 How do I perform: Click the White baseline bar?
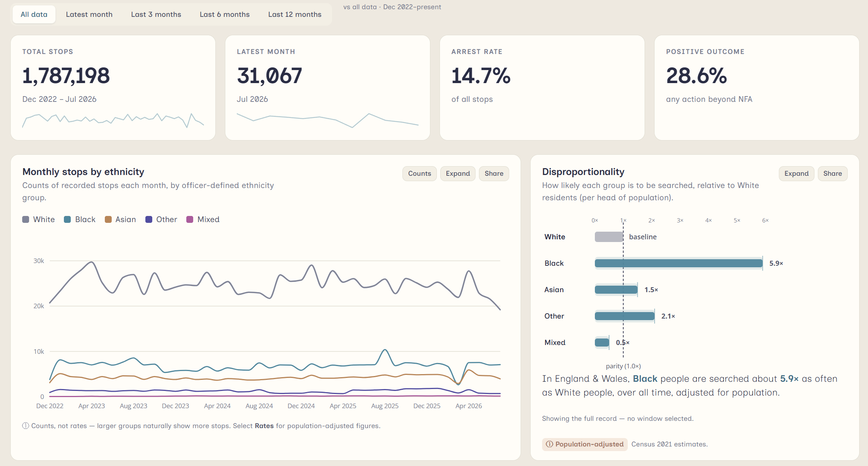click(609, 237)
